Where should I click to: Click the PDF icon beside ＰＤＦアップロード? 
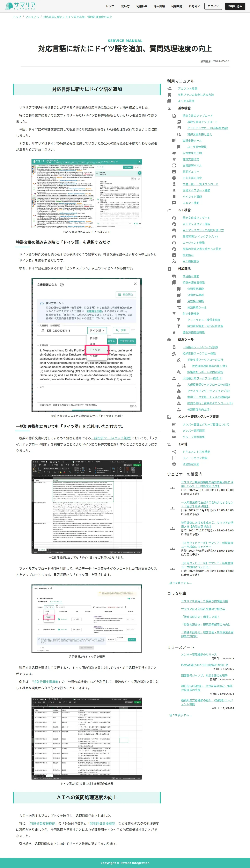(x=179, y=128)
